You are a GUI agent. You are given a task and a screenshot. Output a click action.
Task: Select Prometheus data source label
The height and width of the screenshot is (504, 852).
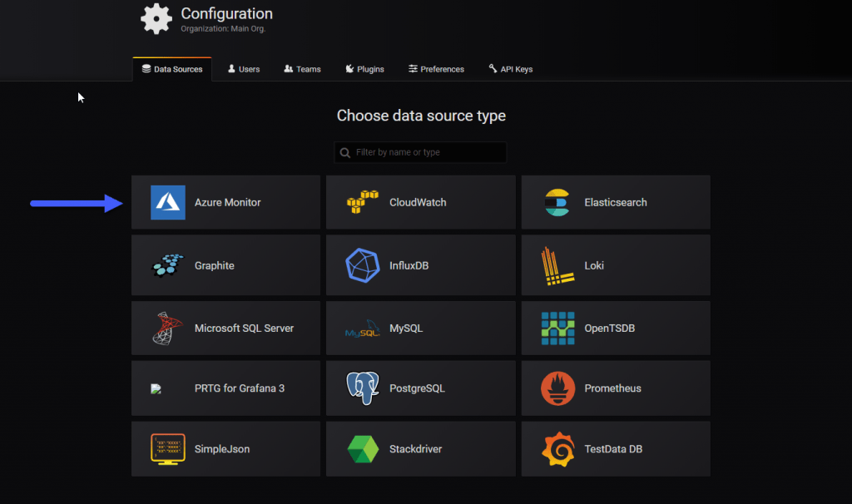coord(613,388)
